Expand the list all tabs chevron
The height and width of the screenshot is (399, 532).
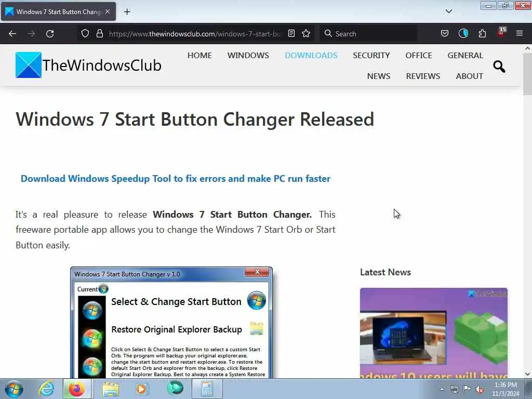click(448, 11)
